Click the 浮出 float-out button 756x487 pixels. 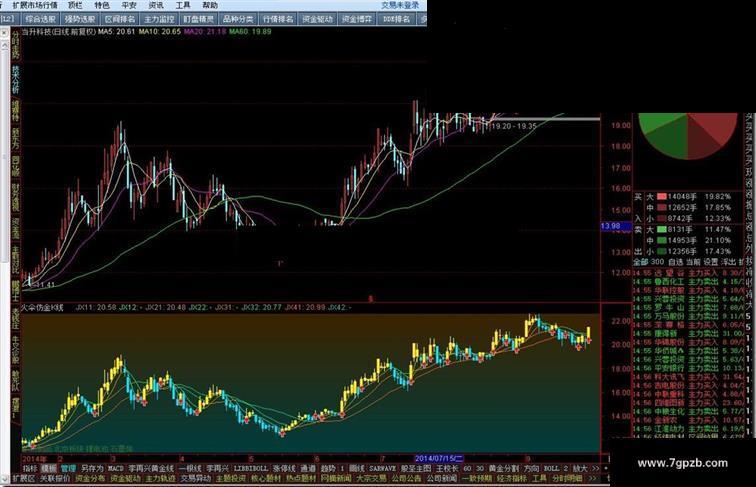728,262
